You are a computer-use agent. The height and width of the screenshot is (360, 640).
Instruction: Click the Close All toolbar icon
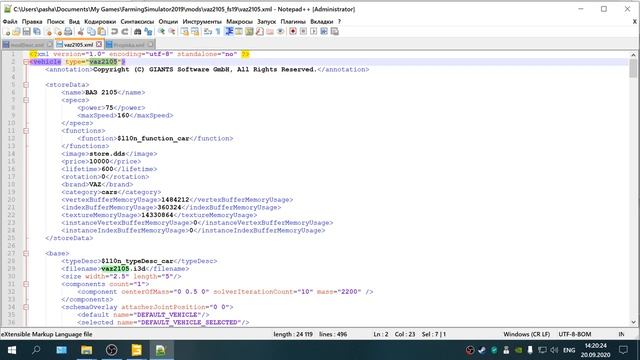coord(58,31)
